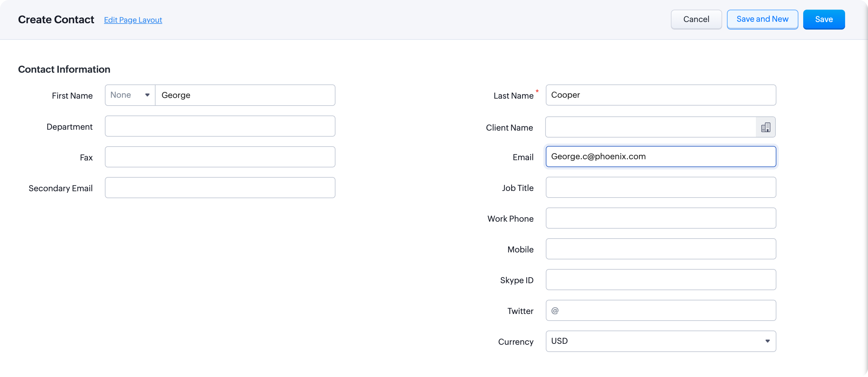Click Save and New button

[x=762, y=19]
